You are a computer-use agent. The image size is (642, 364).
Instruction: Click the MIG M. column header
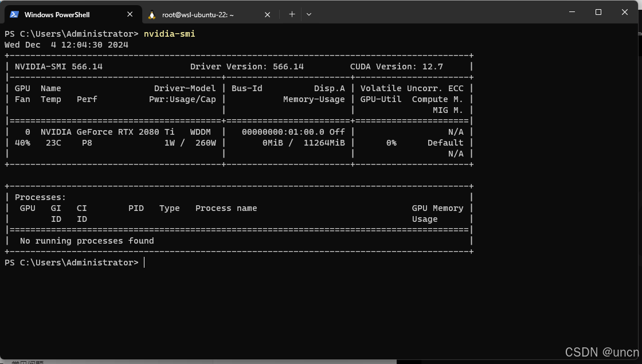pos(448,111)
